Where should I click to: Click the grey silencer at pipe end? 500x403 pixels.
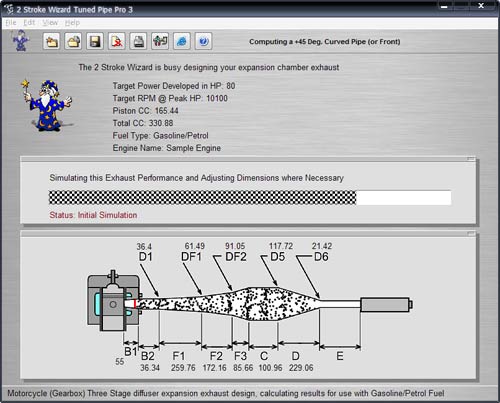[386, 305]
